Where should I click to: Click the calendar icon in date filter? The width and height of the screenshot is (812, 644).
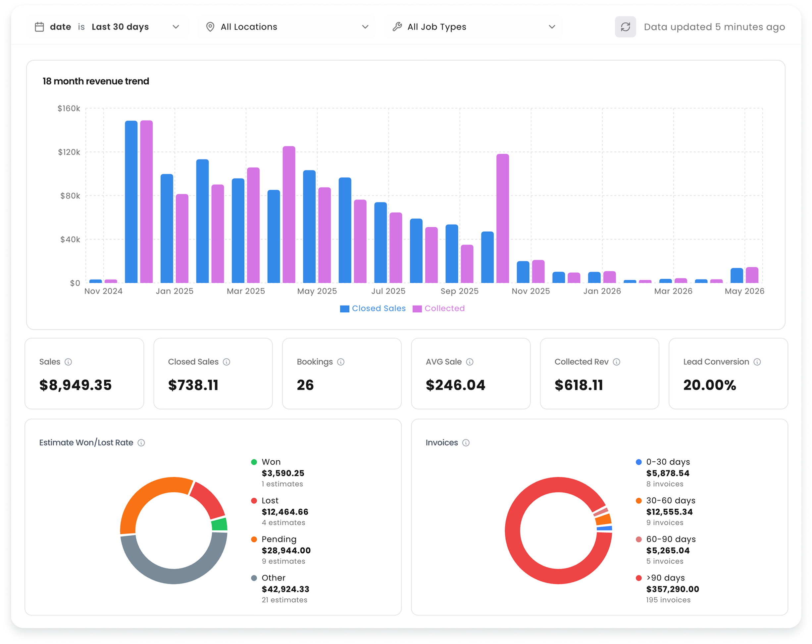coord(39,27)
